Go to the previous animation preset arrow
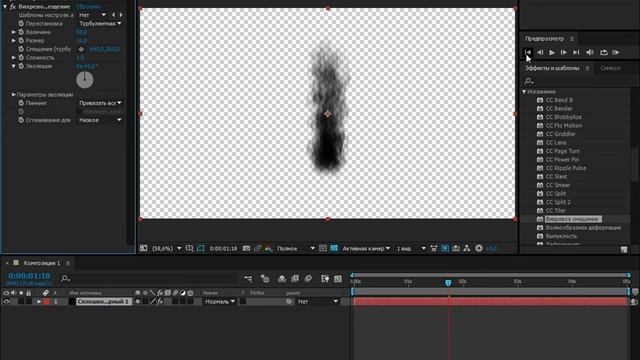The width and height of the screenshot is (640, 360). pos(113,15)
